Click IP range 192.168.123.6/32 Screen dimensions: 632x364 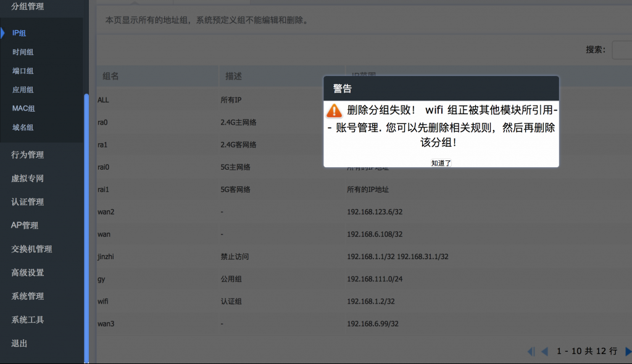(375, 212)
